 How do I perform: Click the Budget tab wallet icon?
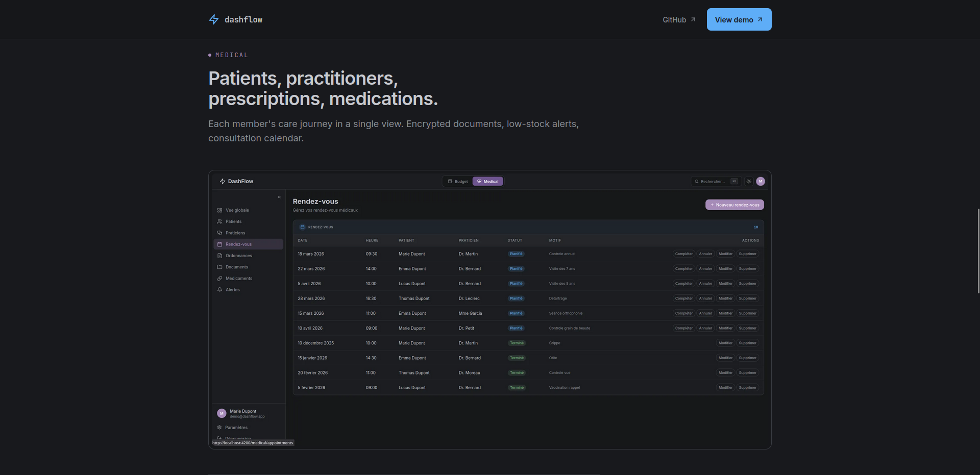click(450, 181)
